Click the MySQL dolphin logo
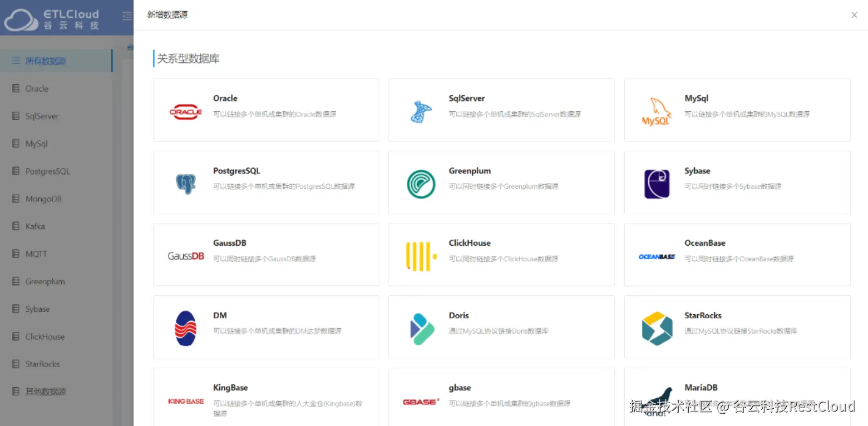868x426 pixels. pyautogui.click(x=657, y=112)
